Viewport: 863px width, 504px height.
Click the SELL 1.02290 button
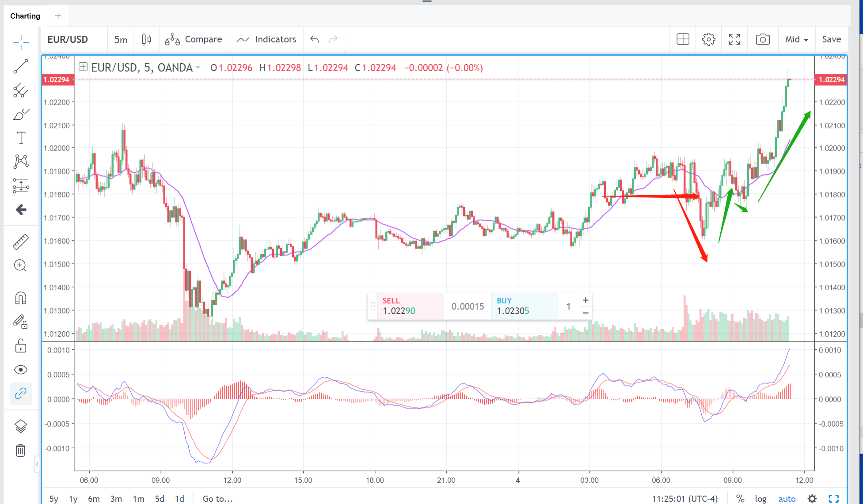[407, 306]
